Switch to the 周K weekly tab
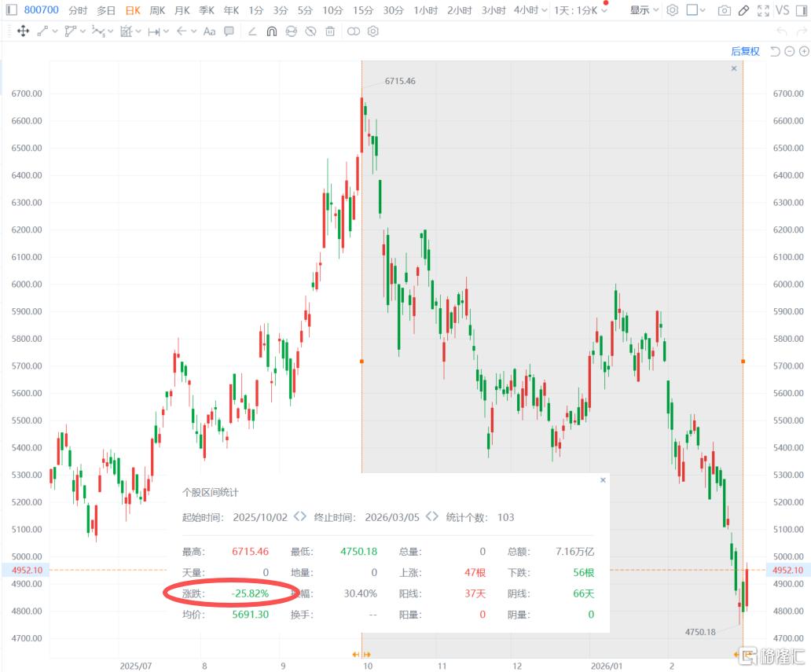 pyautogui.click(x=157, y=10)
